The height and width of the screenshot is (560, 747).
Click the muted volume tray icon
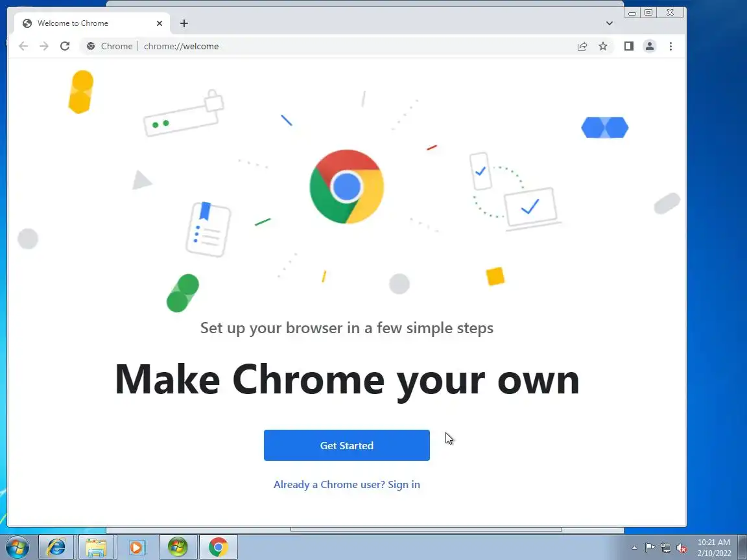coord(682,548)
